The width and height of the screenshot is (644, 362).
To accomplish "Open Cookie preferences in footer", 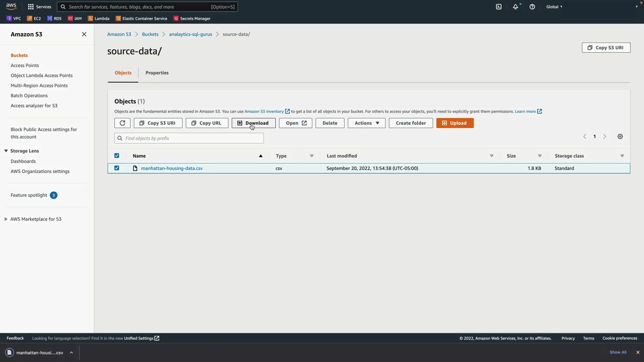I will coord(620,338).
